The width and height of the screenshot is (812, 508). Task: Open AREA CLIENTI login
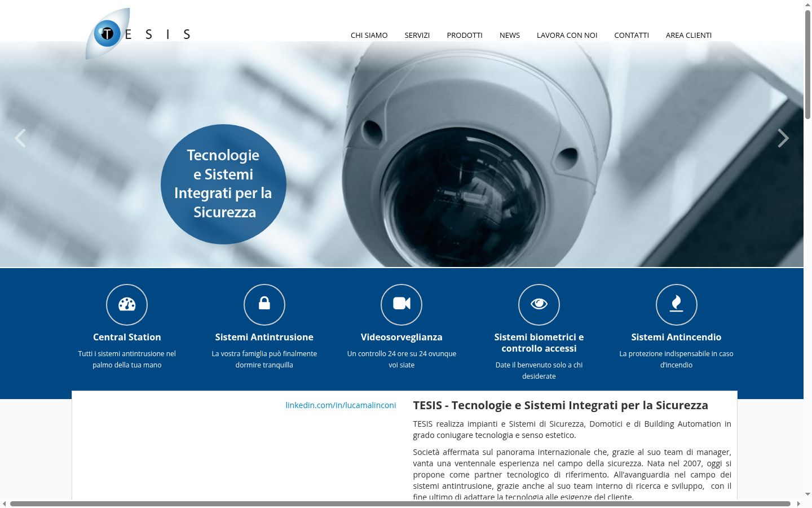[689, 35]
